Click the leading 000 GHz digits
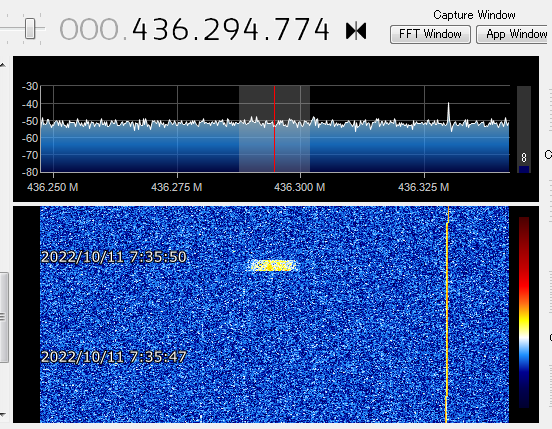This screenshot has width=552, height=429. click(x=89, y=30)
